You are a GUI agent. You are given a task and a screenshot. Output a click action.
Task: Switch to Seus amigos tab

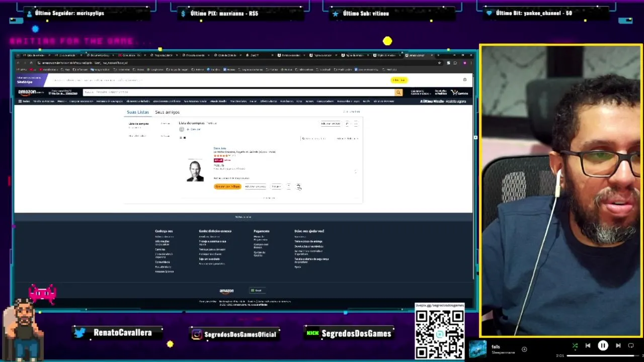click(x=167, y=112)
